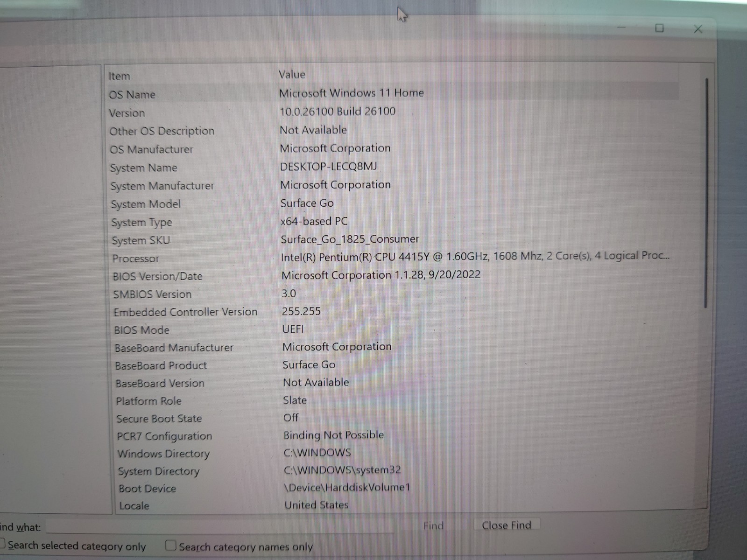Select 'BaseBoard Product' row
This screenshot has width=747, height=560.
pyautogui.click(x=393, y=365)
